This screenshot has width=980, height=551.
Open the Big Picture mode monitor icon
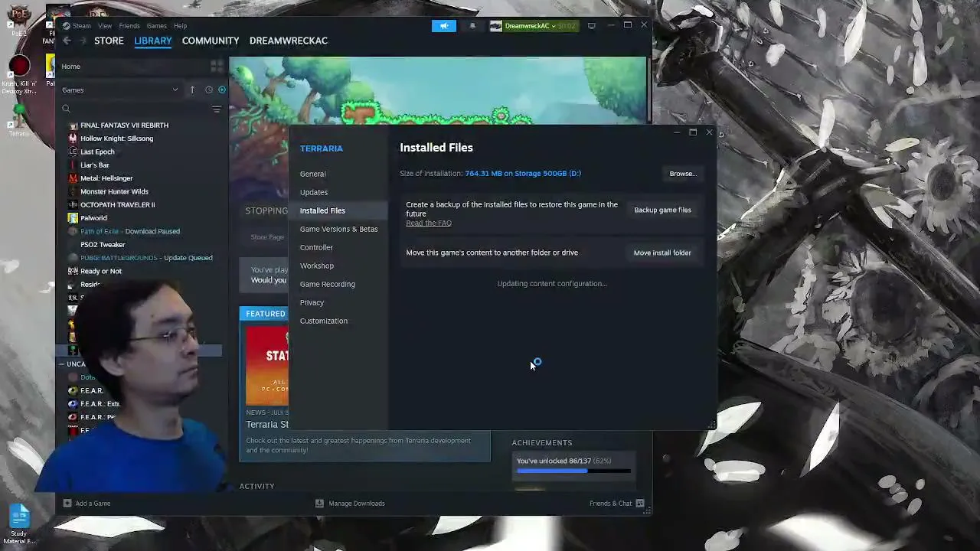click(x=591, y=26)
